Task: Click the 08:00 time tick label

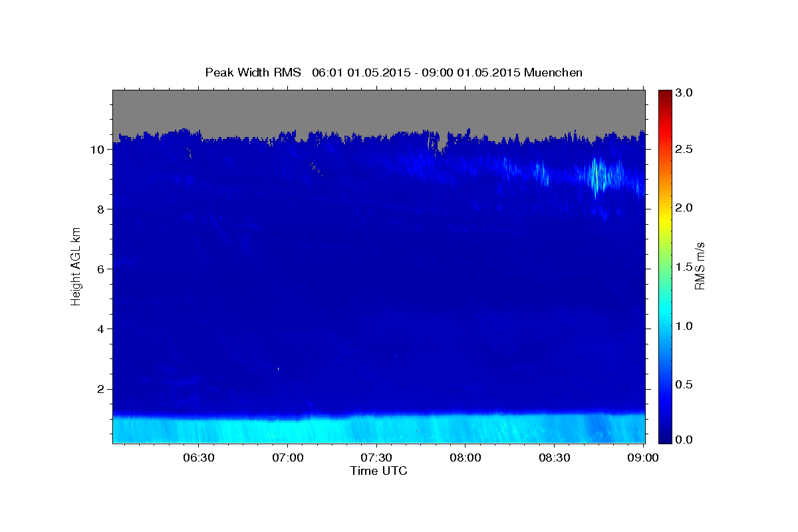Action: 465,458
